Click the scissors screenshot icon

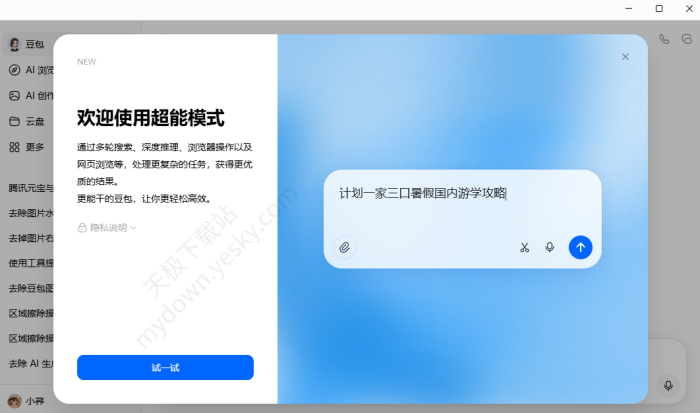click(x=525, y=247)
